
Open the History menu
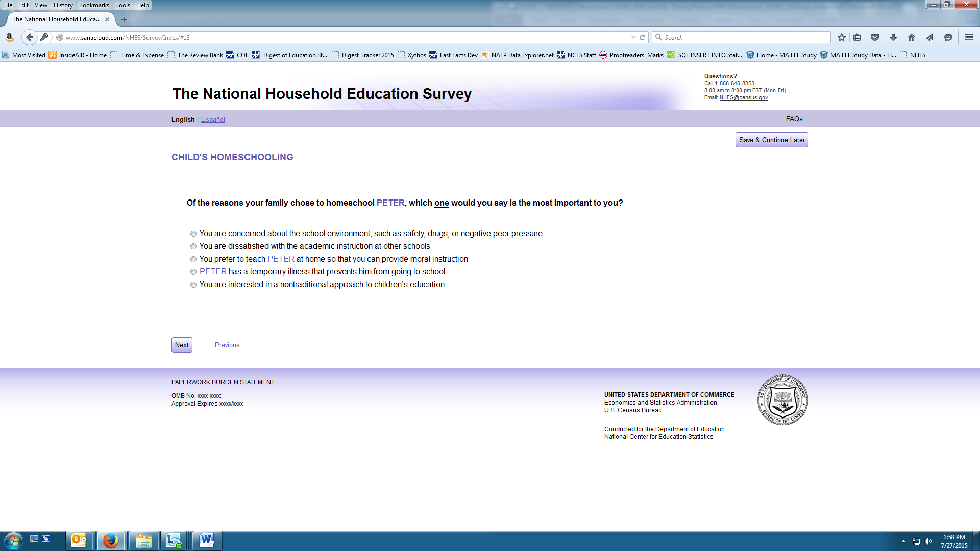pyautogui.click(x=63, y=5)
